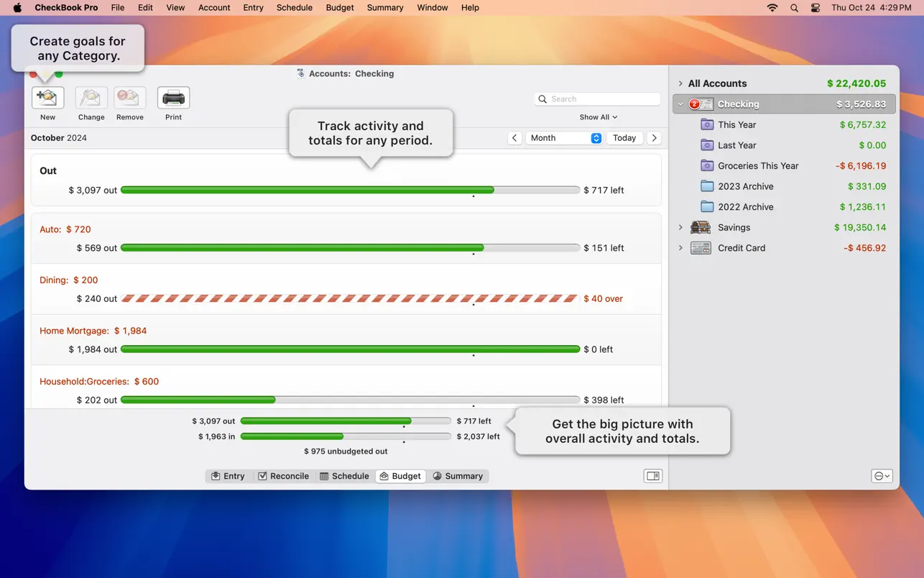Jump to Today's period

pyautogui.click(x=624, y=138)
